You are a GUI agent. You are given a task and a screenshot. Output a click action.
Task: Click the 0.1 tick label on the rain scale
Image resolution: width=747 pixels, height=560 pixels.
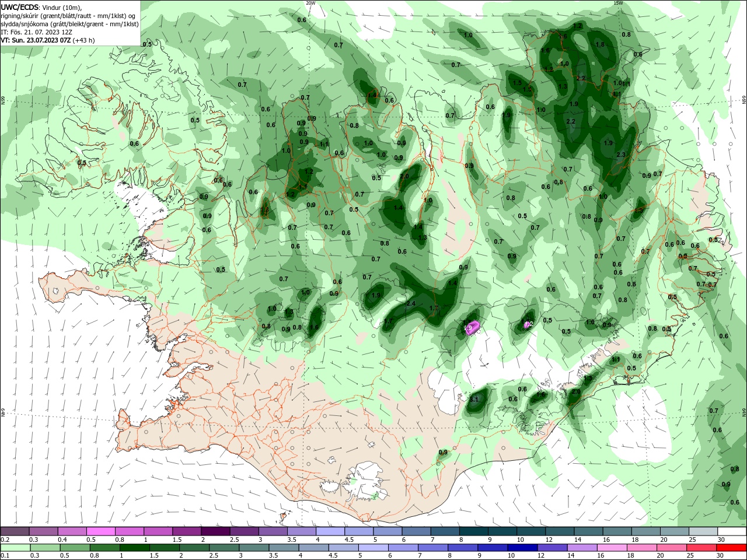(x=5, y=555)
